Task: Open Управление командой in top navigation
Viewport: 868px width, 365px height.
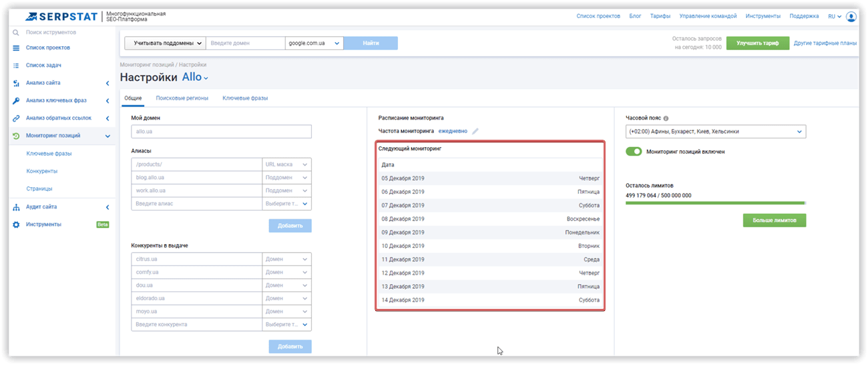Action: (708, 16)
